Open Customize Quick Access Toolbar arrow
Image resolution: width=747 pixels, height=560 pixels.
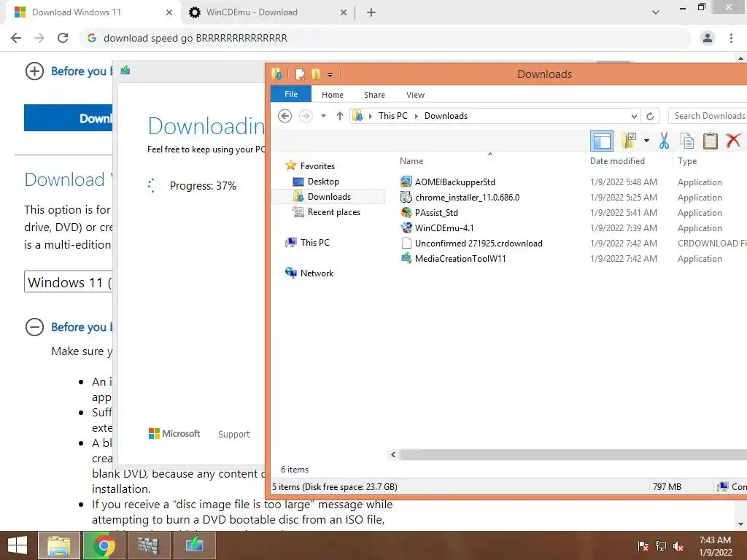coord(330,75)
